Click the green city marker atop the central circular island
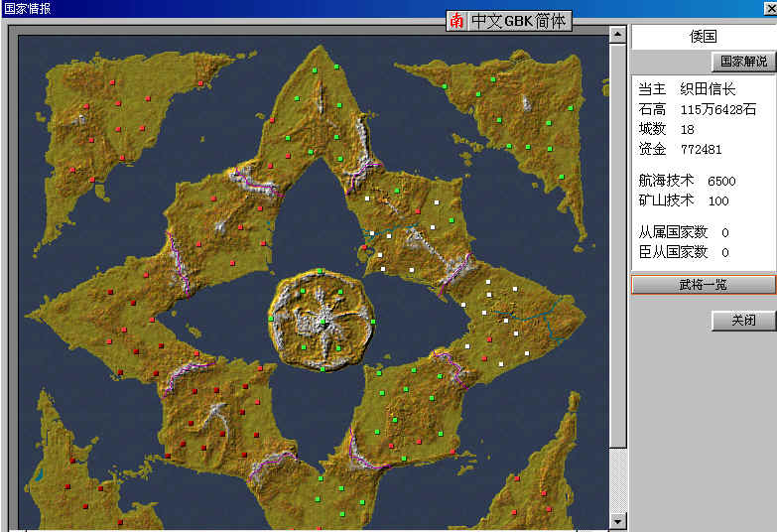The image size is (777, 532). point(321,271)
